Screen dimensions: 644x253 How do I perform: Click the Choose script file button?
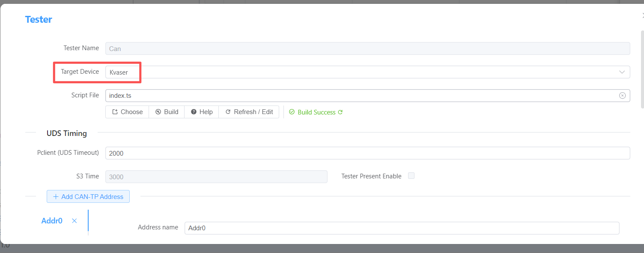pos(127,112)
